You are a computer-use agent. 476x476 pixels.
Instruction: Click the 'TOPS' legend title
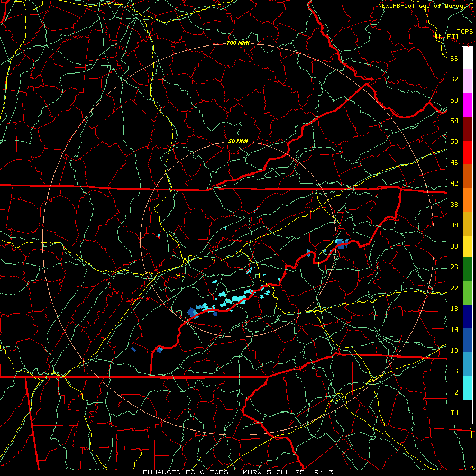click(465, 32)
